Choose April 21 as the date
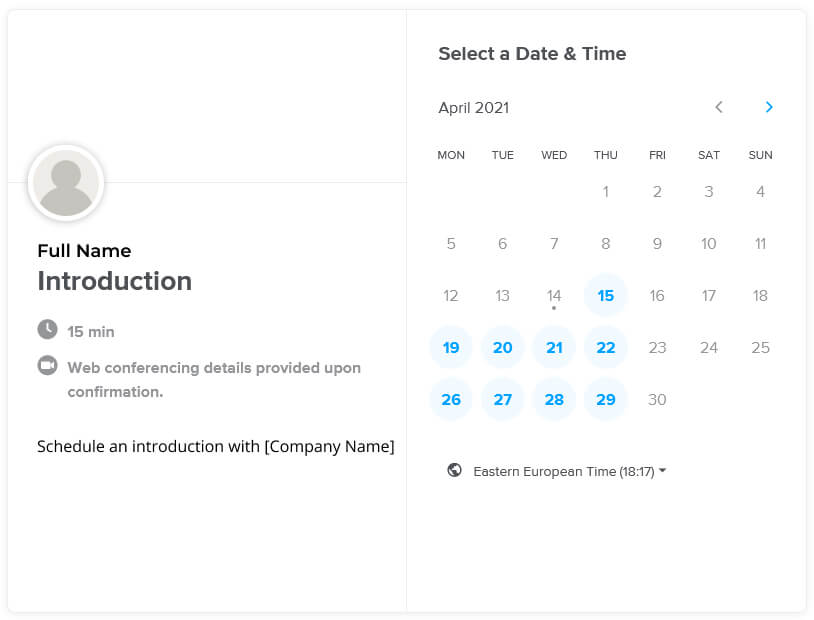814x620 pixels. tap(554, 347)
